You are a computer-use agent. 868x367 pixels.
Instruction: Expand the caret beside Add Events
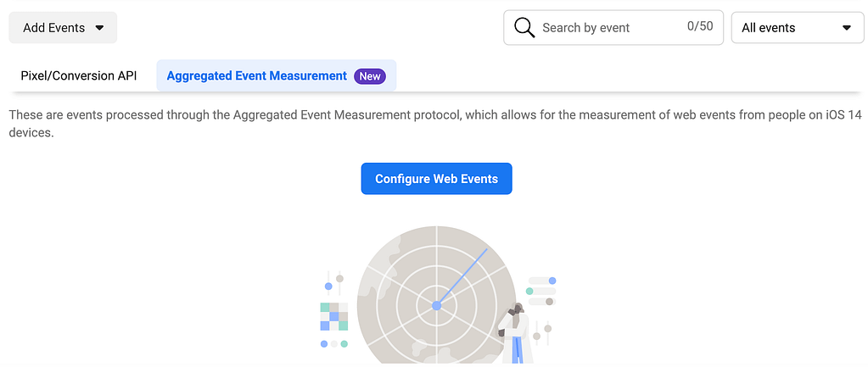(x=99, y=28)
